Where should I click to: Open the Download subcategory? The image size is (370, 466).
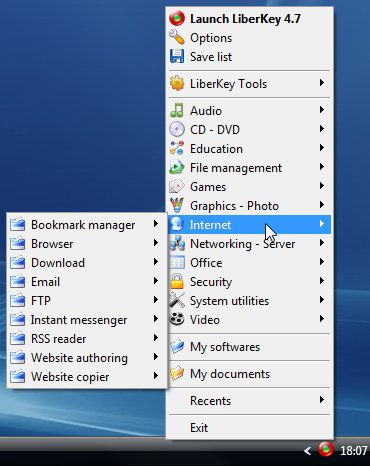click(x=87, y=263)
